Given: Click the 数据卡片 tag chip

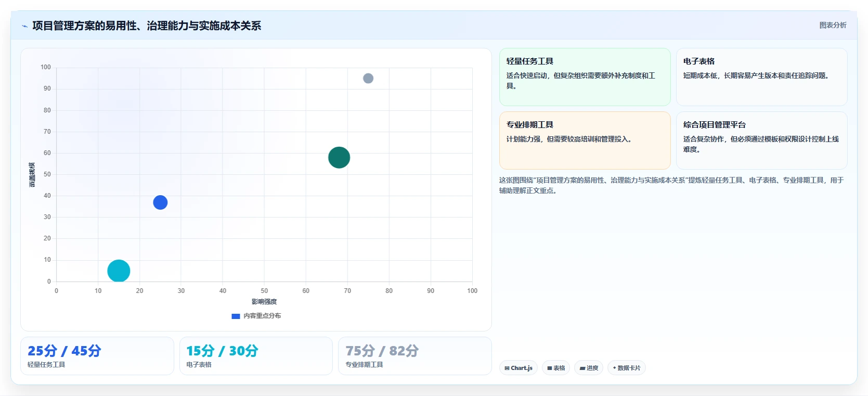Looking at the screenshot, I should (x=627, y=368).
